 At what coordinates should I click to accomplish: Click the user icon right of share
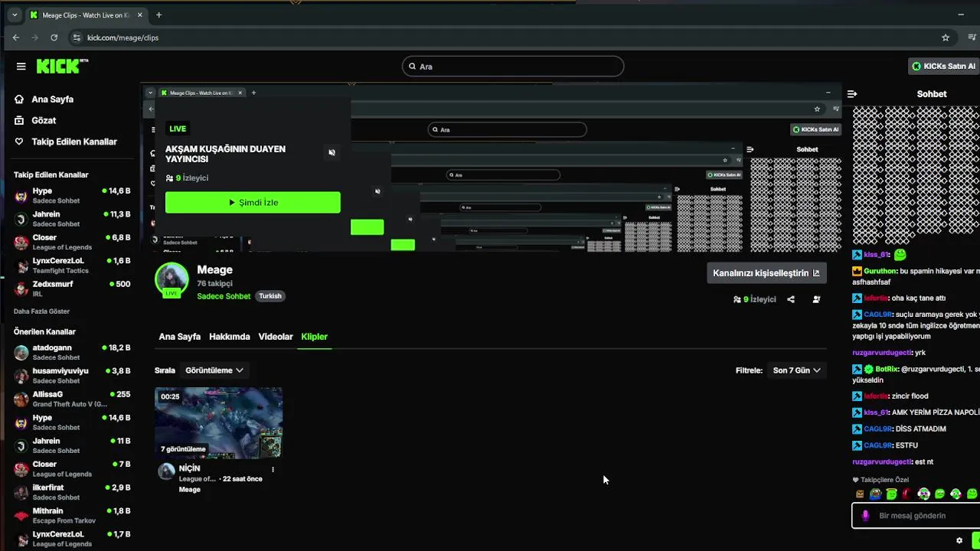coord(816,299)
